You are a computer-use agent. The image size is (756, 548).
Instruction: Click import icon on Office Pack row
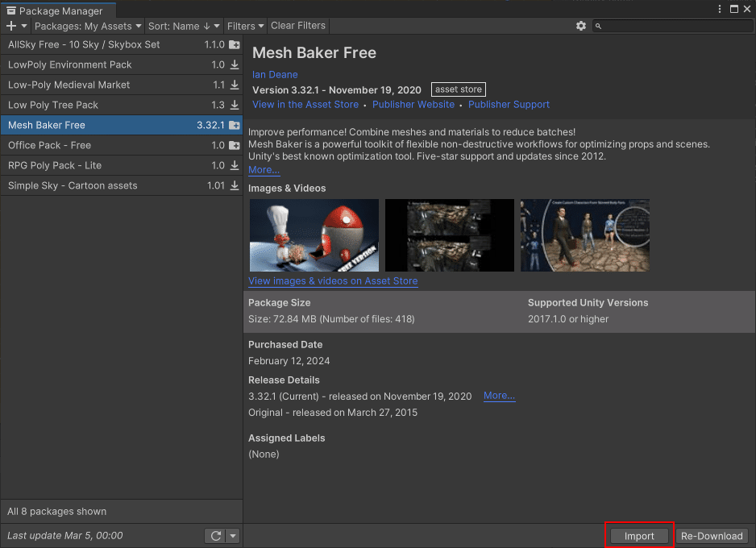point(235,146)
